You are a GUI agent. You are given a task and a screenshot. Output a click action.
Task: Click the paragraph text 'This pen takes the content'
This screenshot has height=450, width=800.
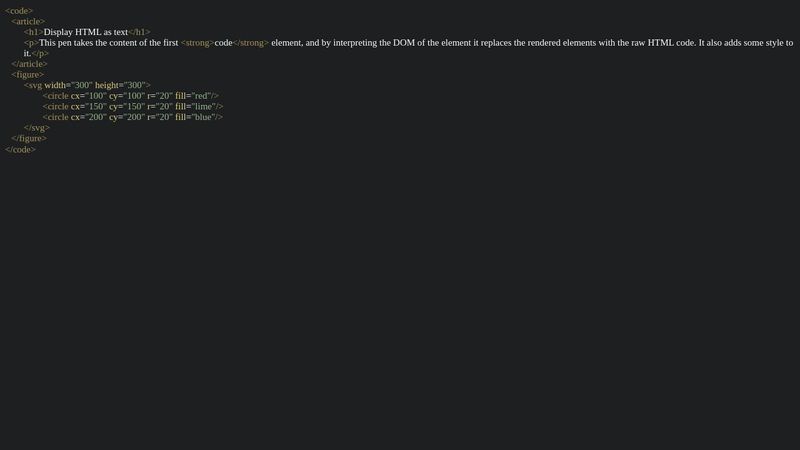(x=88, y=43)
